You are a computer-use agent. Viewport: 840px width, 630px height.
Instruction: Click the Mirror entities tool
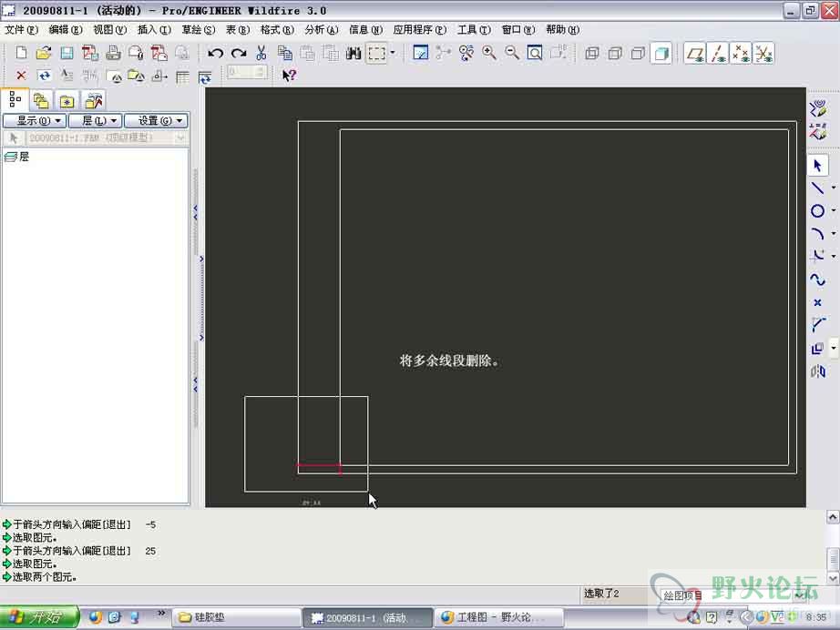click(x=817, y=371)
